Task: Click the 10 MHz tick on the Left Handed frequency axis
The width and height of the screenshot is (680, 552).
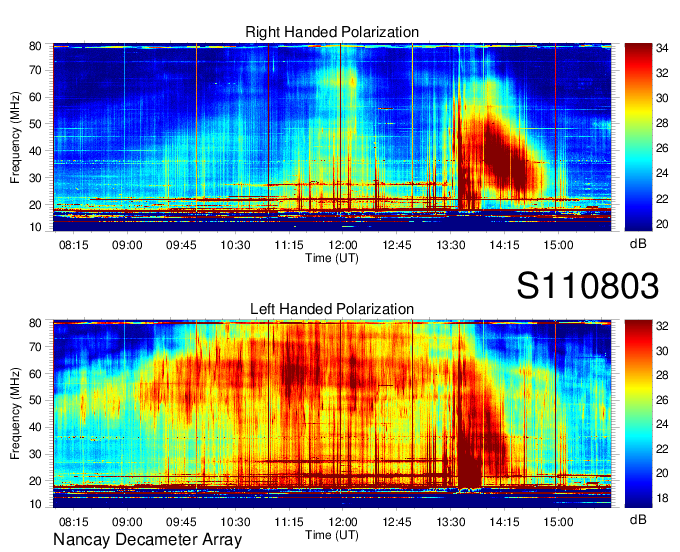Action: coord(35,504)
